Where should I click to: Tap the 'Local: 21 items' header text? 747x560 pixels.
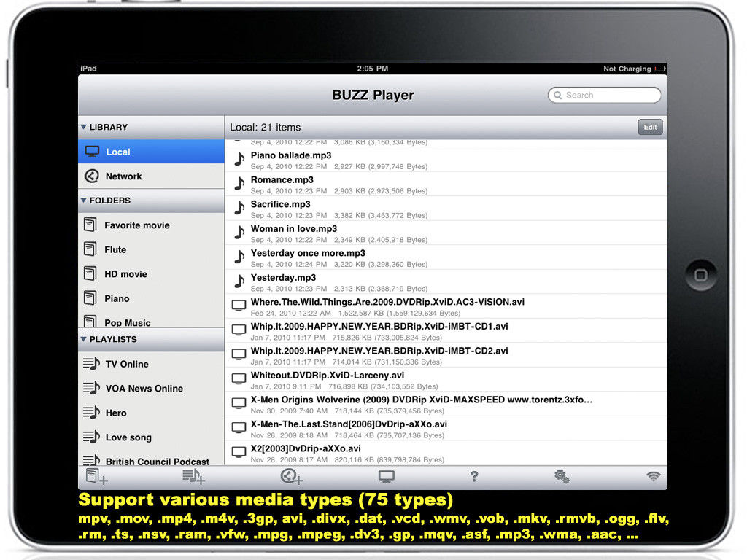(x=266, y=127)
